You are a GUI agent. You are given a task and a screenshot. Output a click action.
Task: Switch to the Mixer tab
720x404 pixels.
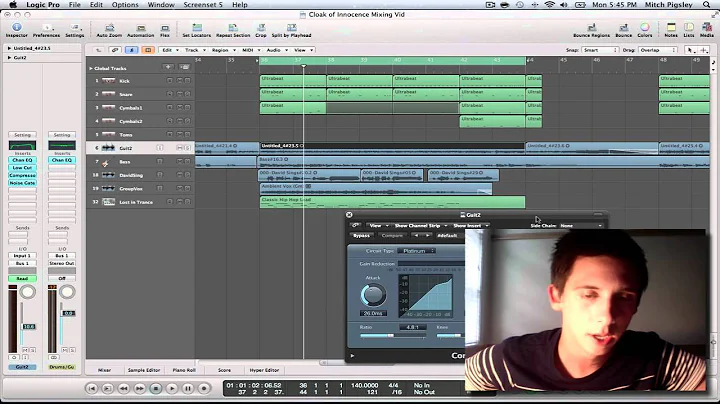click(104, 370)
